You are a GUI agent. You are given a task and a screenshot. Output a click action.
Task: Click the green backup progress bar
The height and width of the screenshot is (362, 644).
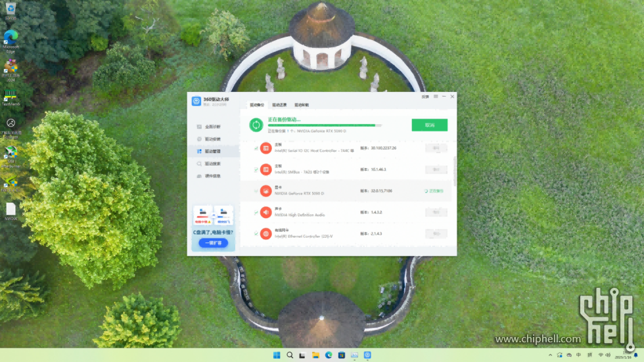click(323, 125)
